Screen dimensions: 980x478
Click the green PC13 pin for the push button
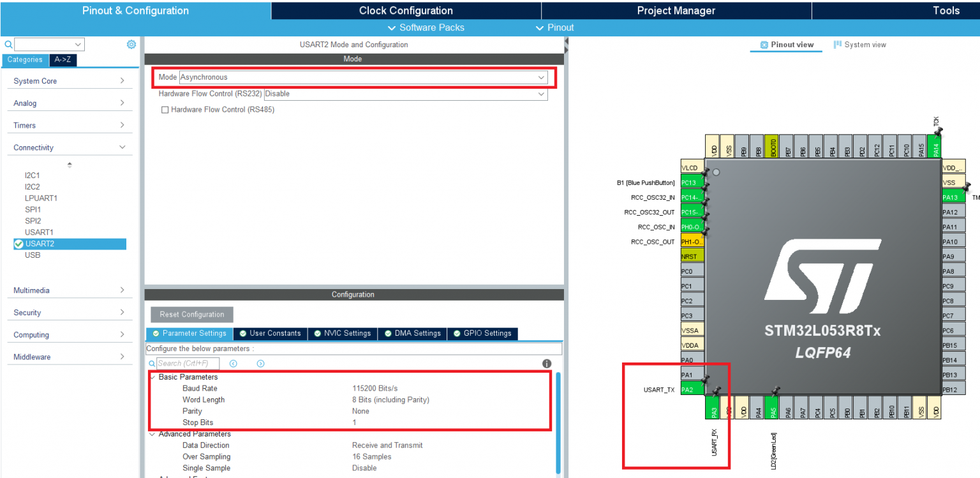click(x=692, y=183)
